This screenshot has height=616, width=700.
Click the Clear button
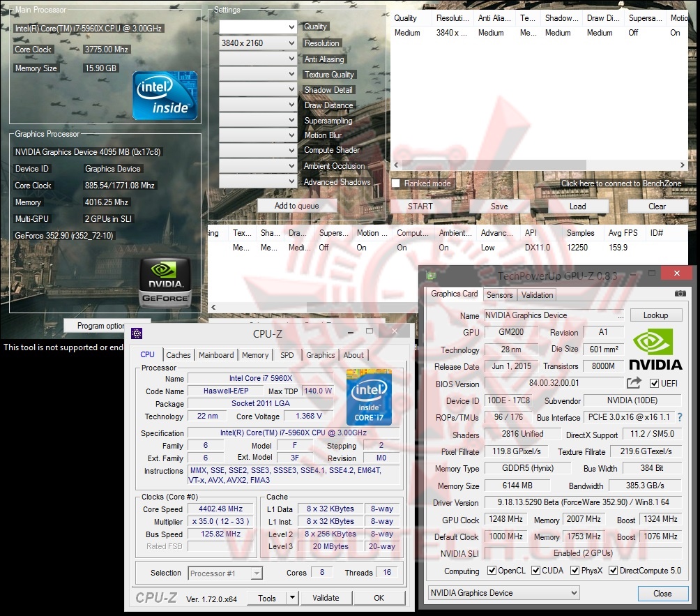click(657, 206)
